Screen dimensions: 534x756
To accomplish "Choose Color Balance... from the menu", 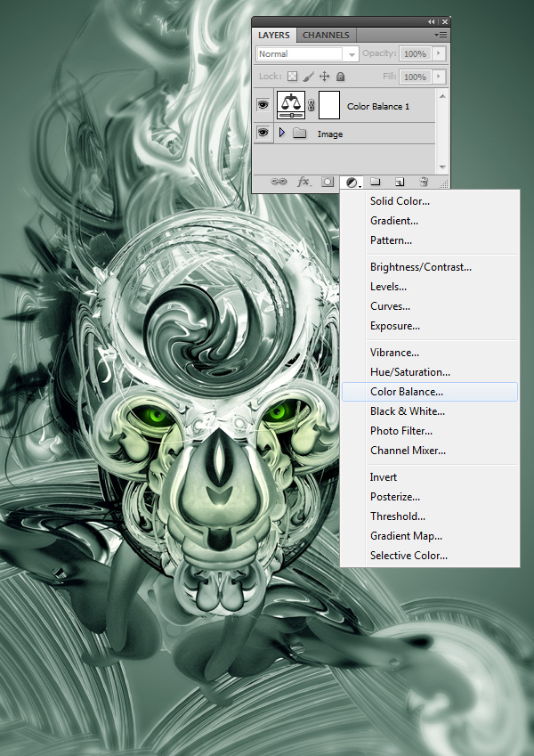I will 407,392.
